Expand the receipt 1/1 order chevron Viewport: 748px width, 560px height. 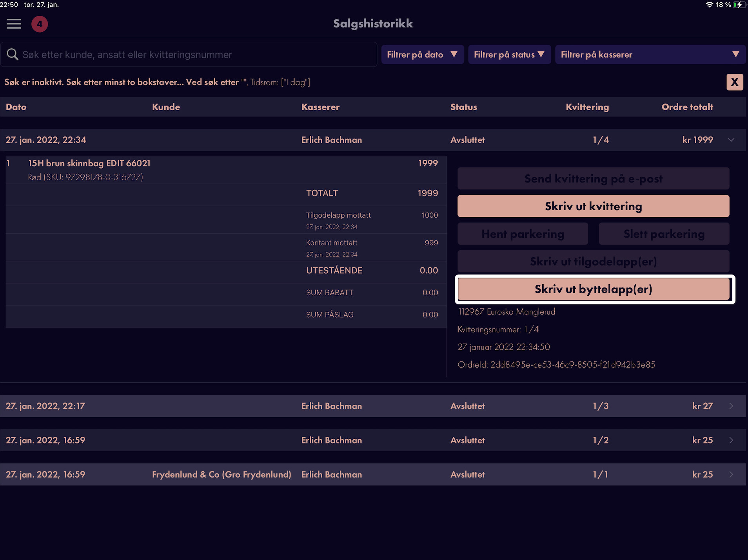[731, 474]
